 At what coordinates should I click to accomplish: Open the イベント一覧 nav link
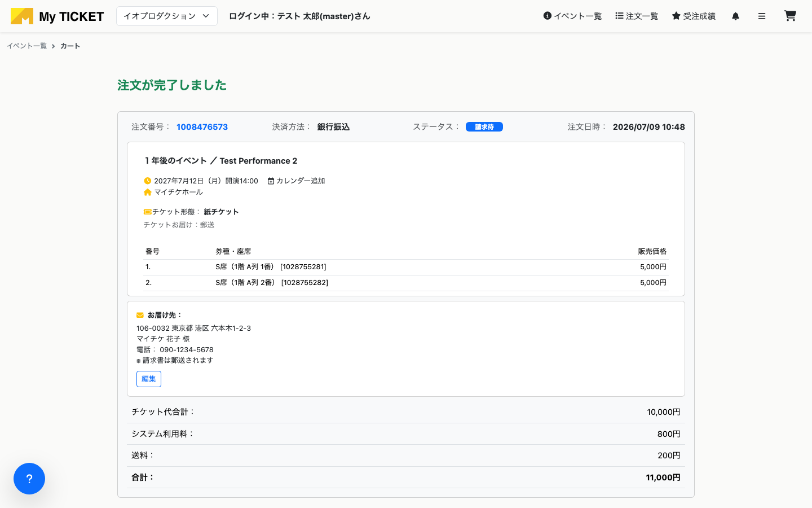[572, 16]
